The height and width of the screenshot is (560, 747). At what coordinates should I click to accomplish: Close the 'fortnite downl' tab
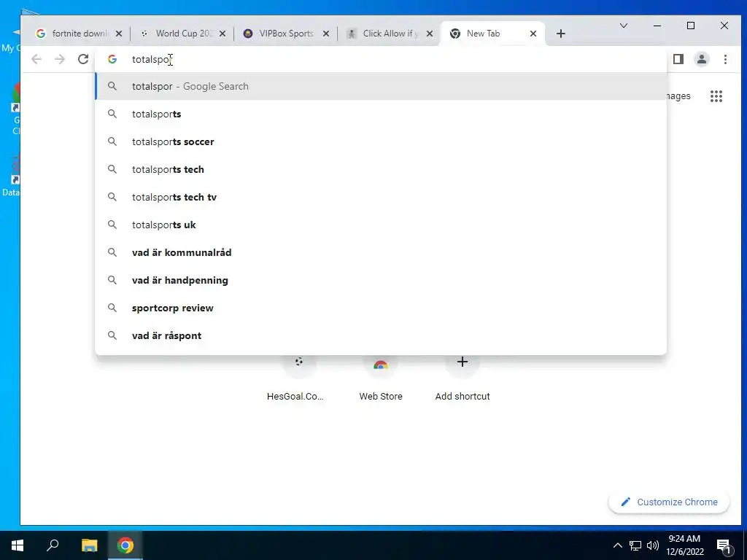[x=119, y=34]
